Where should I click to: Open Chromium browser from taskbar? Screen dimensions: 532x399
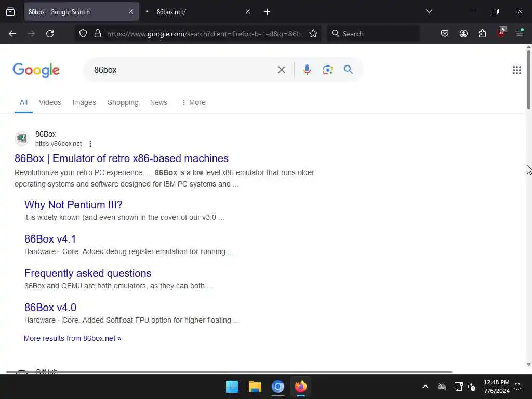[278, 387]
